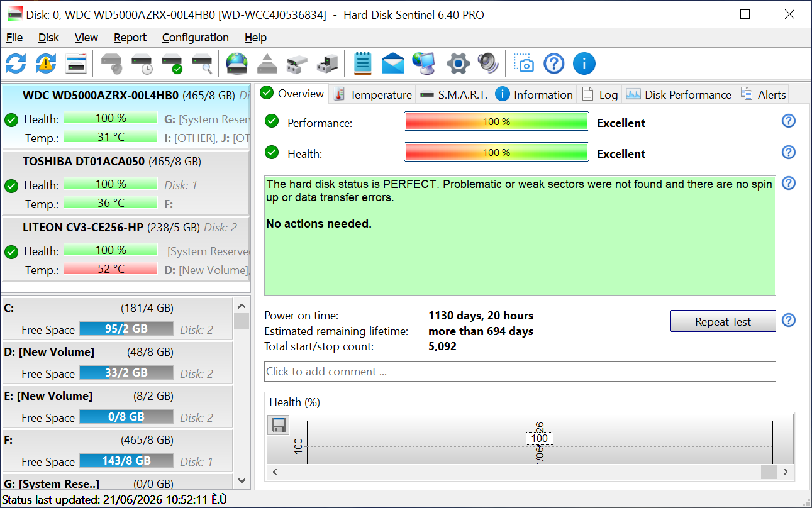The height and width of the screenshot is (508, 812).
Task: Click the gray eject triangle toolbar icon
Action: [x=267, y=63]
